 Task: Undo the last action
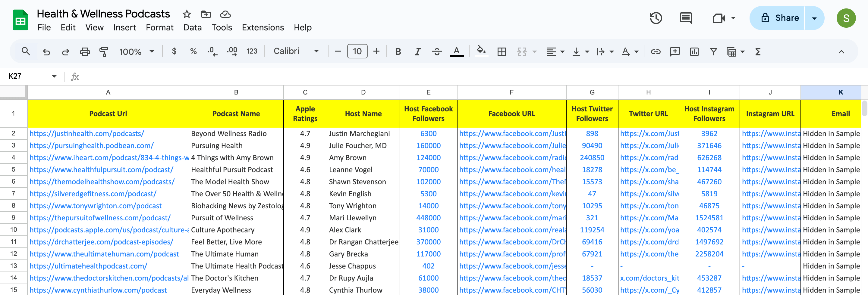[x=46, y=51]
